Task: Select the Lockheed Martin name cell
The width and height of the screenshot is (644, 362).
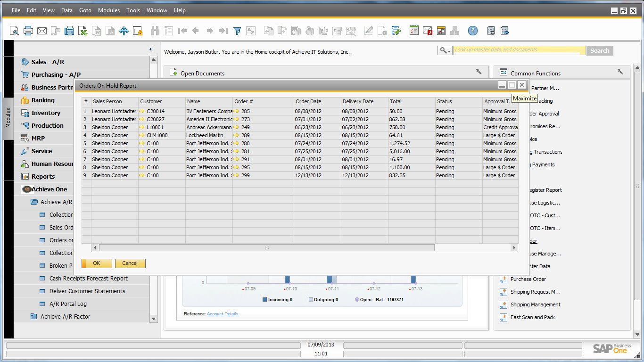Action: 209,135
